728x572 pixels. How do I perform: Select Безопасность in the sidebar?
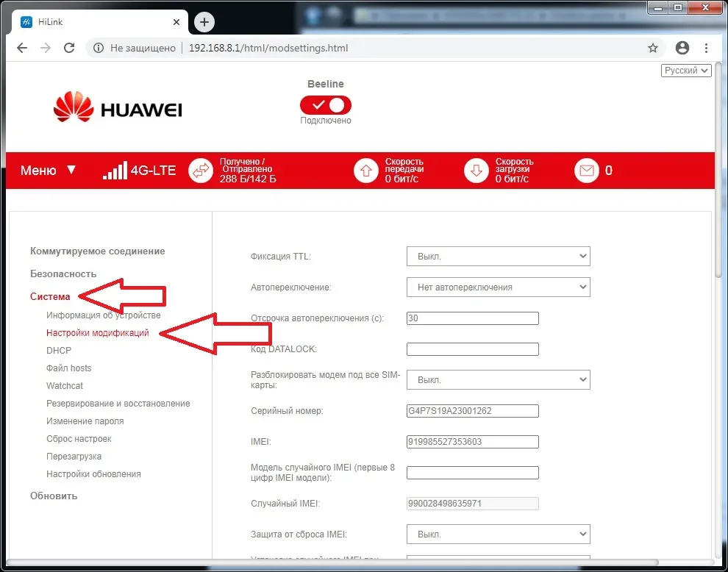pyautogui.click(x=63, y=274)
